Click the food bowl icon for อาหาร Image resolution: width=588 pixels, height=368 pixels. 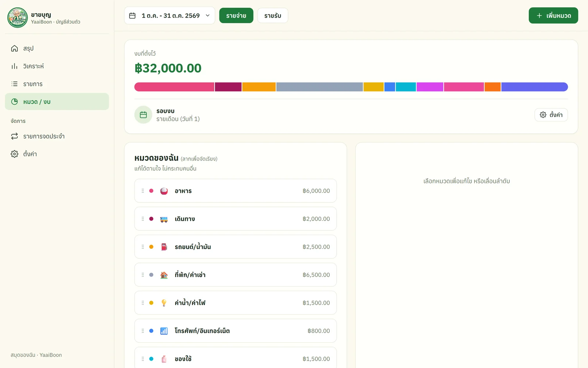164,191
